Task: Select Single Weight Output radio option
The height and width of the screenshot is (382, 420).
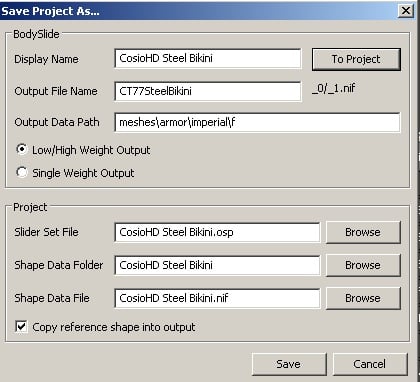Action: pos(22,172)
